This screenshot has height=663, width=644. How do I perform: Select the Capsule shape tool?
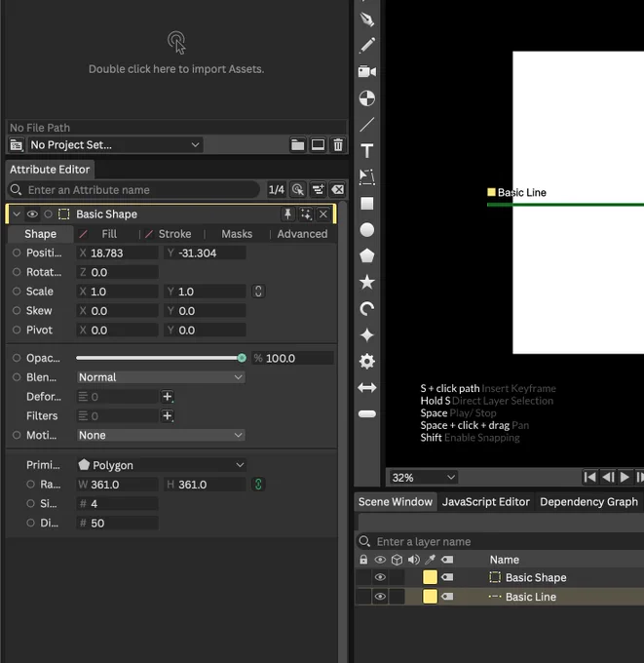click(366, 414)
